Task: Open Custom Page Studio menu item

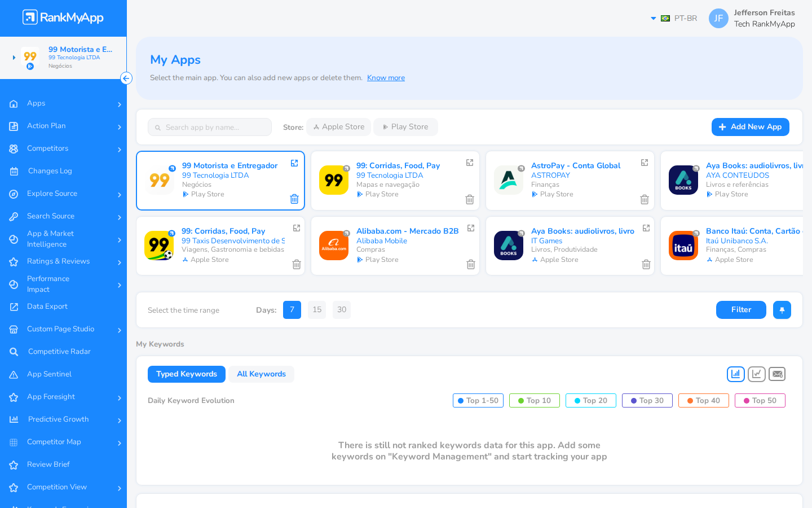Action: pos(63,330)
